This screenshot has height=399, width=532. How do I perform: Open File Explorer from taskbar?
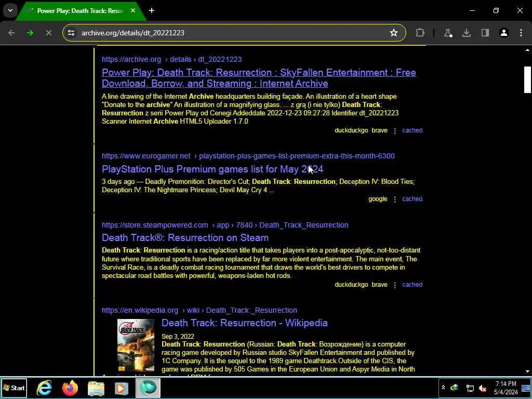tap(96, 388)
